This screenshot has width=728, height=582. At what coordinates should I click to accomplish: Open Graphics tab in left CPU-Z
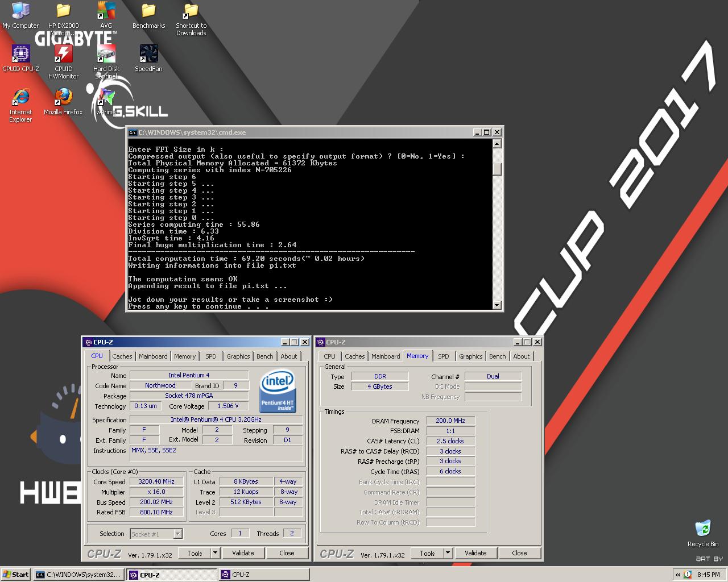(238, 356)
